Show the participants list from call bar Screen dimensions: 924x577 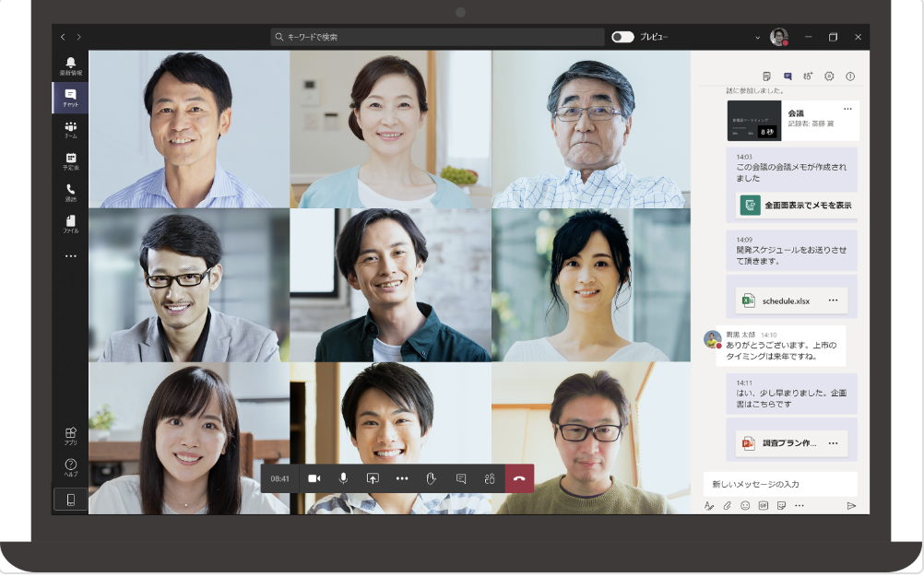click(x=490, y=478)
